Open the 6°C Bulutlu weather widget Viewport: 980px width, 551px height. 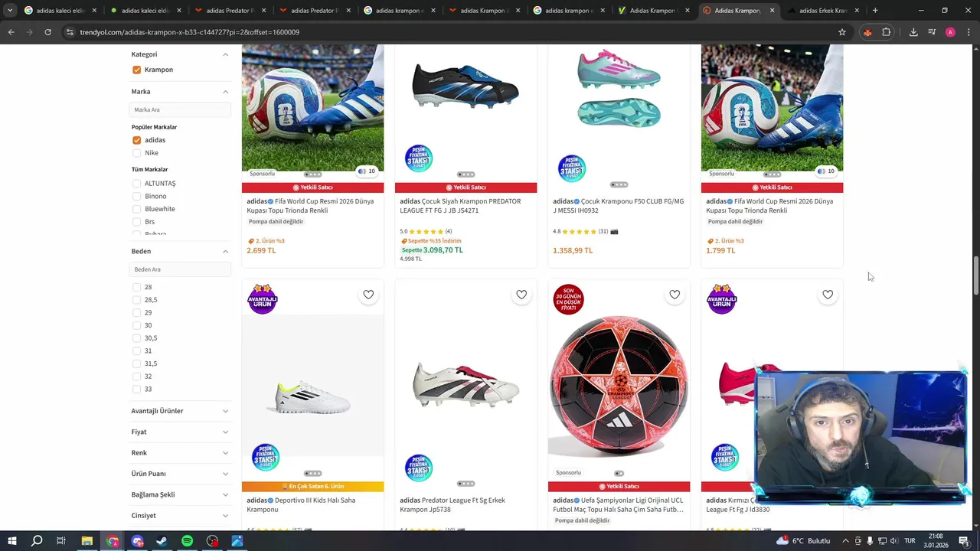pos(803,541)
